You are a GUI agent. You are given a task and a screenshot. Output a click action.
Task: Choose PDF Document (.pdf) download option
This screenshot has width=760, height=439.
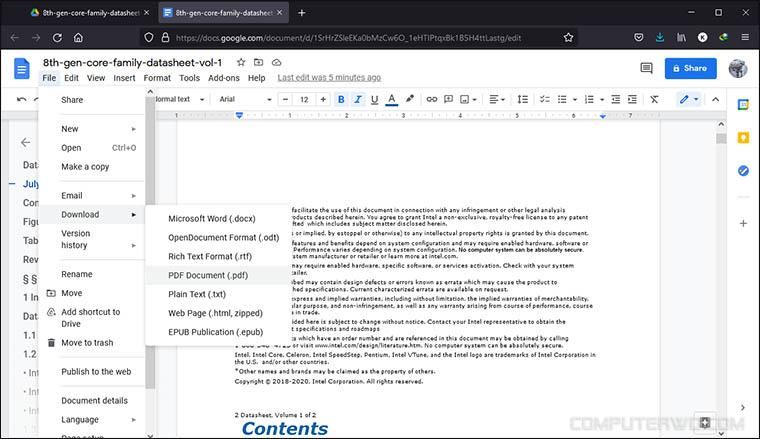coord(218,275)
